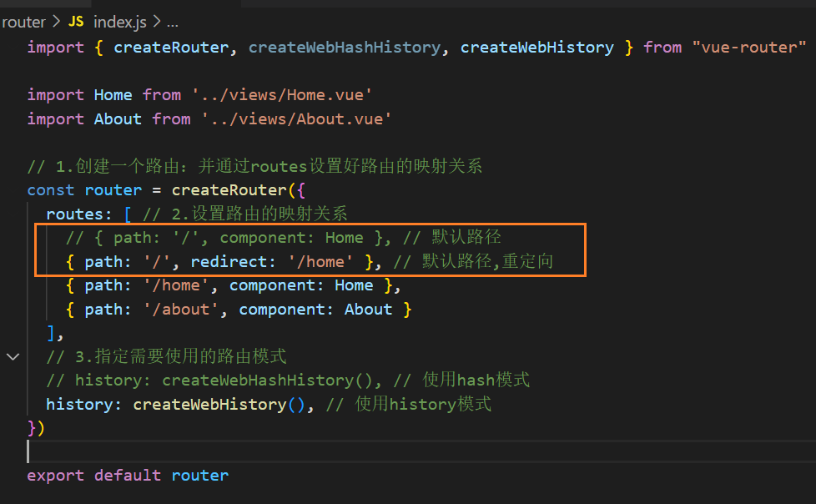Click the createWebHistory() call on the history line
Image resolution: width=816 pixels, height=504 pixels.
click(219, 404)
